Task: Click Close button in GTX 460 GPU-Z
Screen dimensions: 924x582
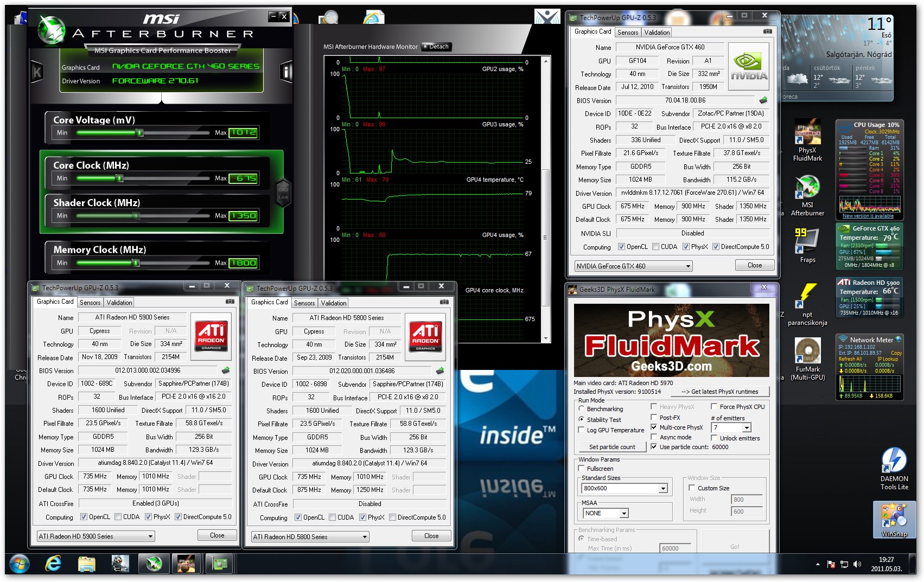Action: 754,265
